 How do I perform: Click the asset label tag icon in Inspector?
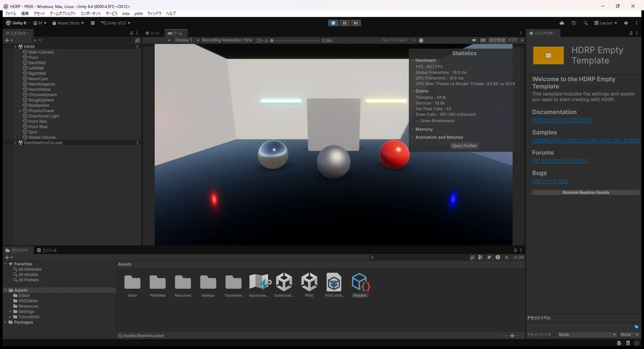[636, 327]
